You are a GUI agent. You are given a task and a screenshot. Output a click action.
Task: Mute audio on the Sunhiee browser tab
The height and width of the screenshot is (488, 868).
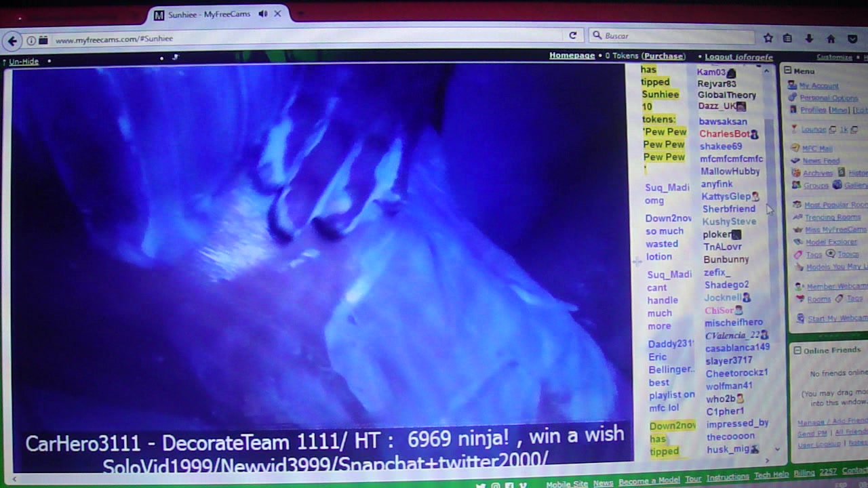pyautogui.click(x=263, y=14)
